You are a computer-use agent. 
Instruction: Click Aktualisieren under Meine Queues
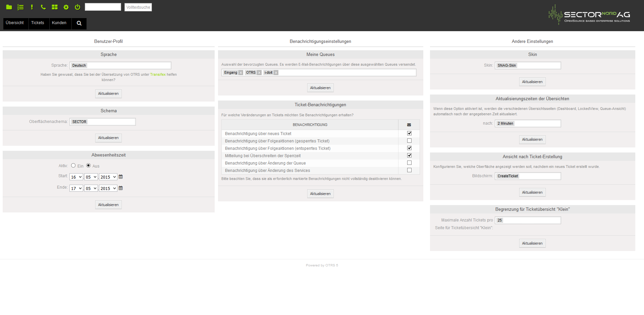pos(320,88)
